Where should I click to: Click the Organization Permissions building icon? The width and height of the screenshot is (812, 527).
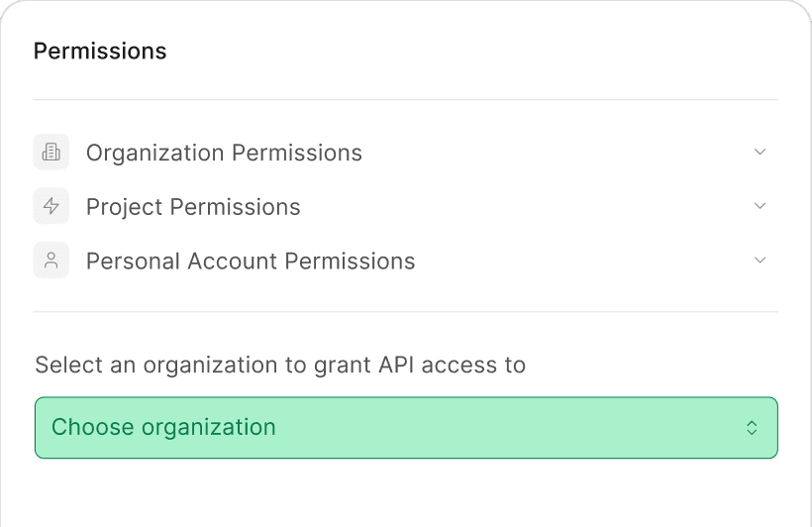tap(51, 152)
